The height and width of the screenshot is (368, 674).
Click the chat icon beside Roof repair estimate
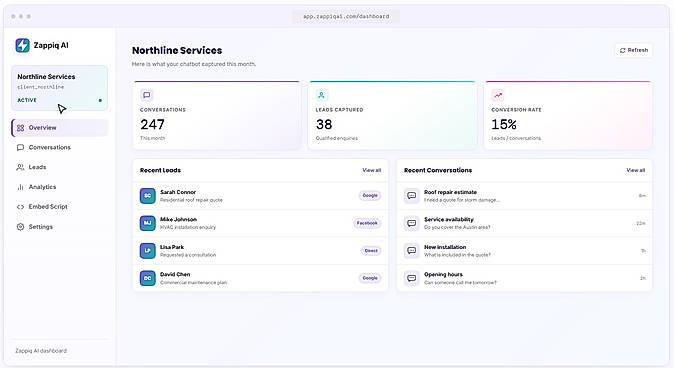click(411, 196)
